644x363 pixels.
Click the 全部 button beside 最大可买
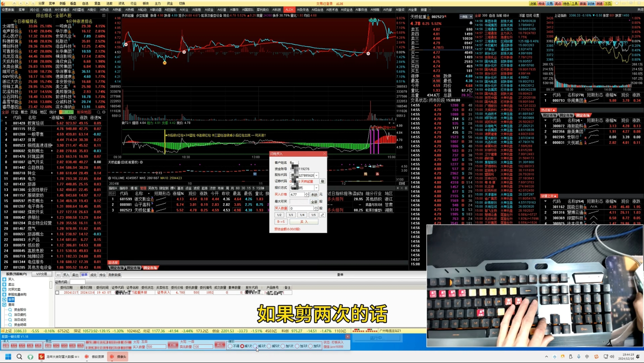click(x=314, y=202)
